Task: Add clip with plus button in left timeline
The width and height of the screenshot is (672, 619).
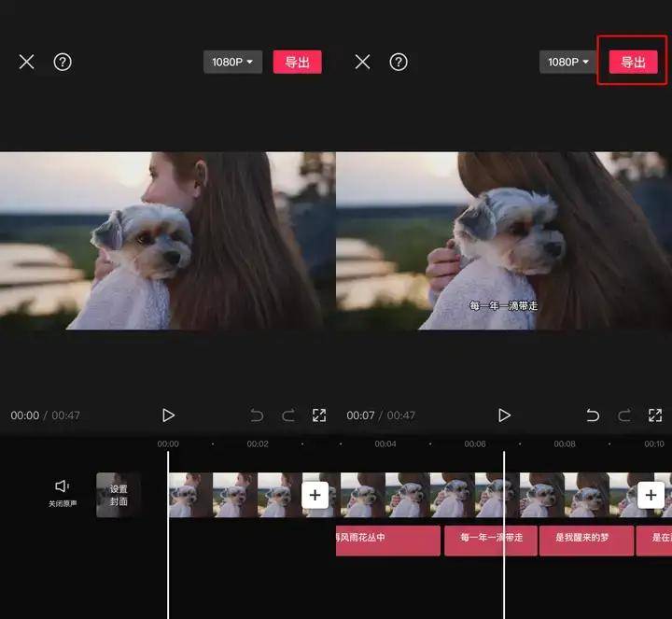Action: [315, 495]
